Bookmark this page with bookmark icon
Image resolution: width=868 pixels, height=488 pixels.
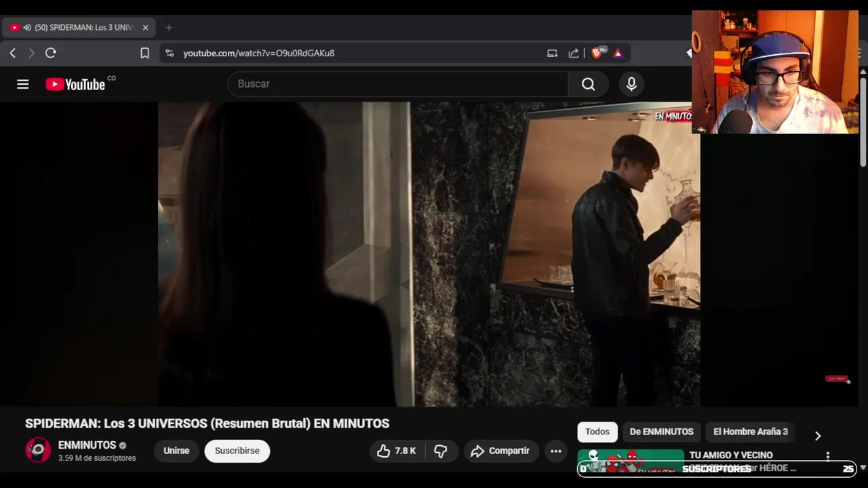pyautogui.click(x=144, y=53)
